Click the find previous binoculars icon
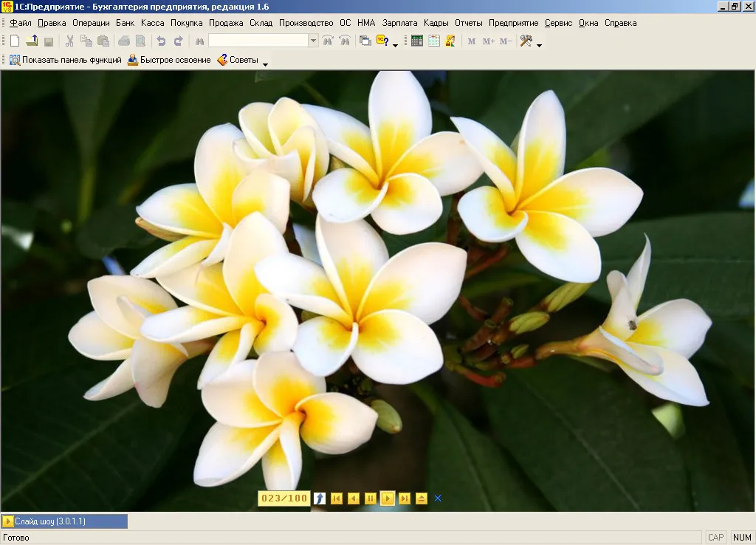This screenshot has height=545, width=756. [x=345, y=41]
